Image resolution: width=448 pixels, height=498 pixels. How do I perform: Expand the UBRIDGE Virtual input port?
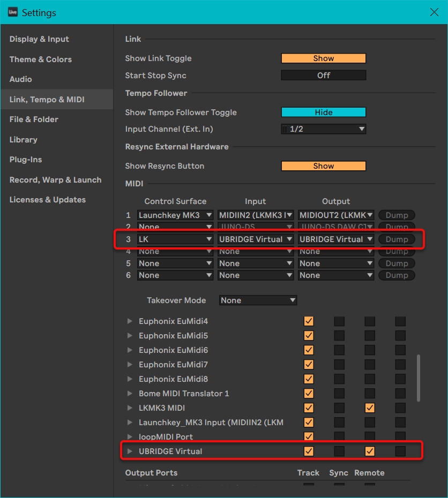tap(130, 451)
